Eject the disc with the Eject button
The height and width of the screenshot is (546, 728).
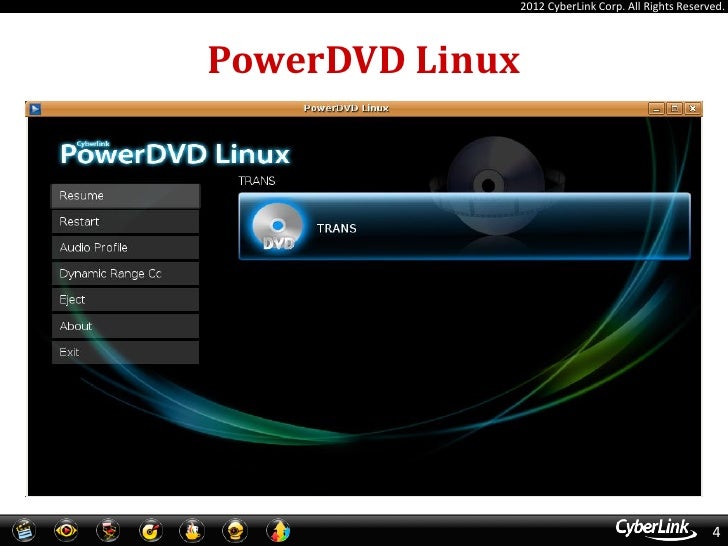[x=125, y=300]
